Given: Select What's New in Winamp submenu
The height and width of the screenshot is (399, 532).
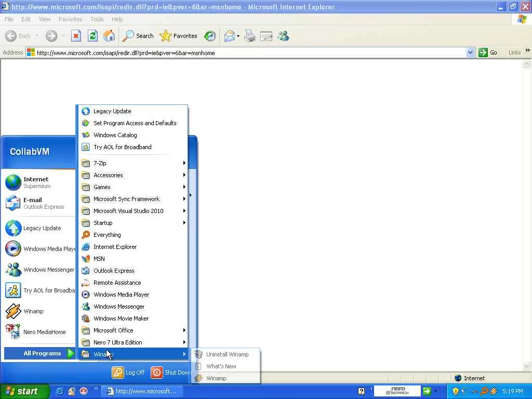Looking at the screenshot, I should 225,366.
